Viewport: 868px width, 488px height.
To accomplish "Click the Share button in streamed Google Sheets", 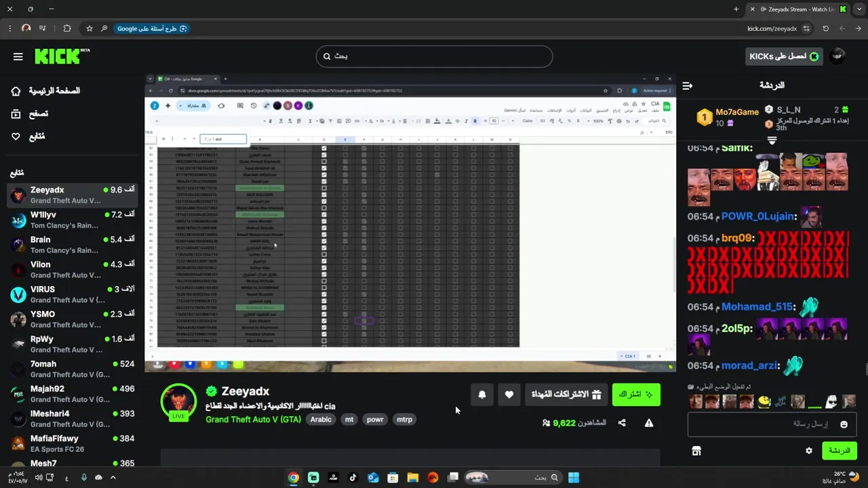I will pos(193,106).
